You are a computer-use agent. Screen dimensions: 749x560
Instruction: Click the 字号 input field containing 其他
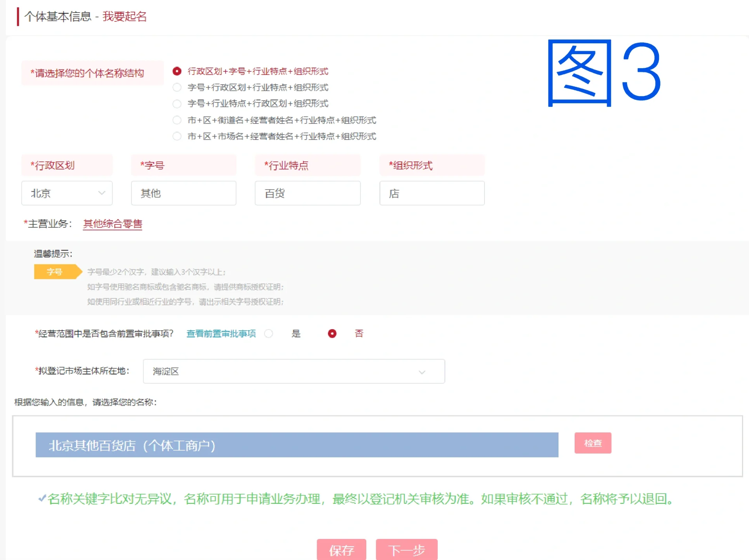coord(183,193)
